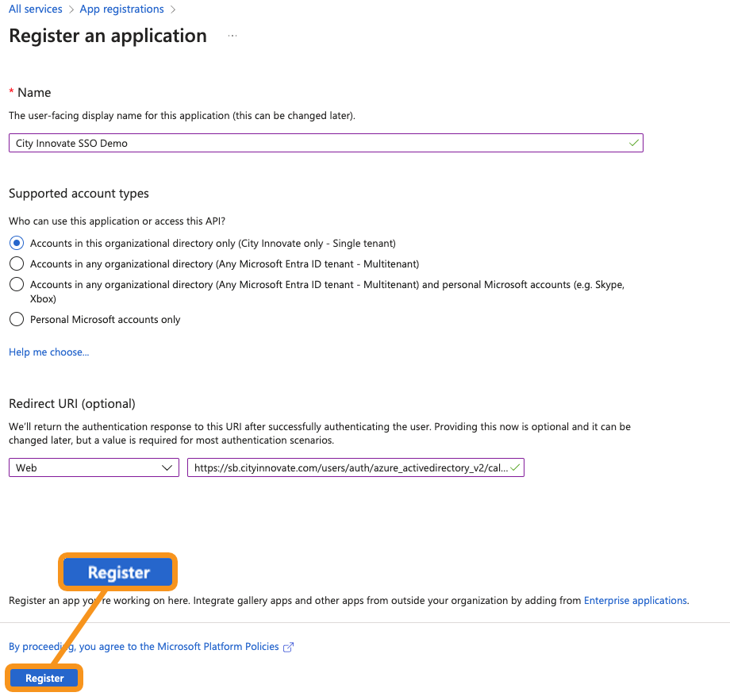Focus the Redirect URI URL input box

click(349, 468)
